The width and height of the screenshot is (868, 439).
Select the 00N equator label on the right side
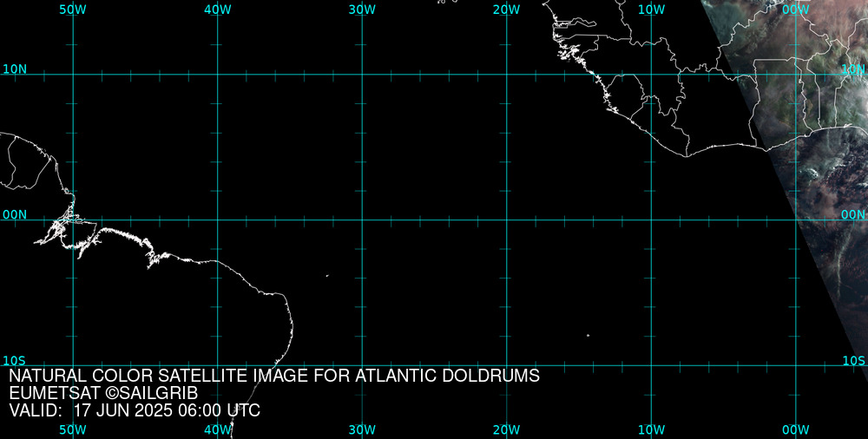[853, 215]
